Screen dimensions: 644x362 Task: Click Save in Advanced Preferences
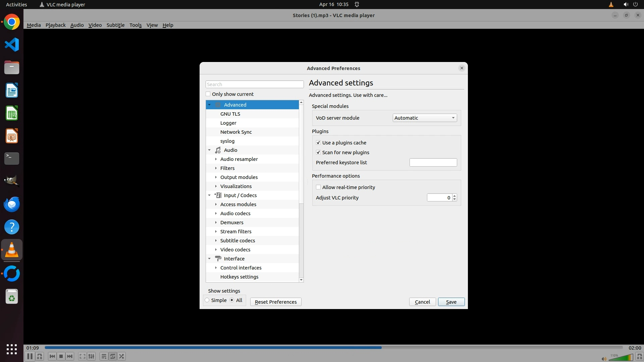(x=451, y=302)
